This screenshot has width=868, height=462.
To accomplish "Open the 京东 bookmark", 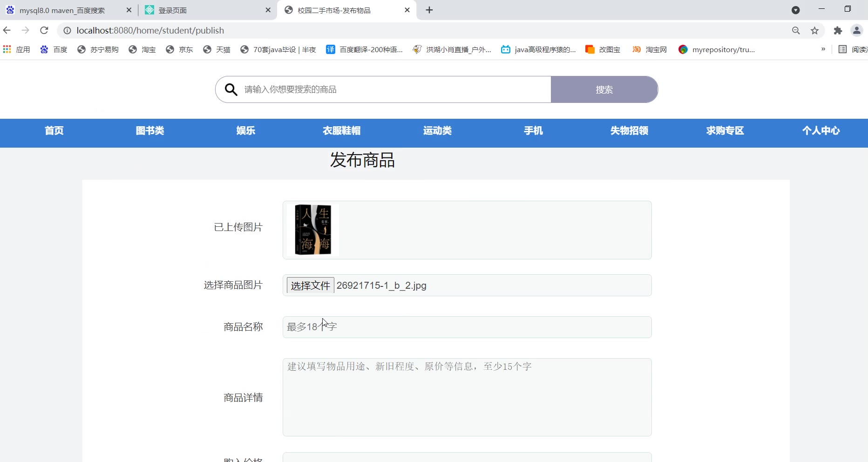I will pos(179,49).
